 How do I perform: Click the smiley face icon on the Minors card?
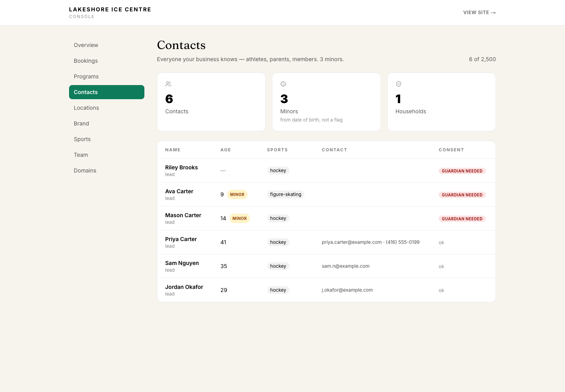[x=283, y=84]
